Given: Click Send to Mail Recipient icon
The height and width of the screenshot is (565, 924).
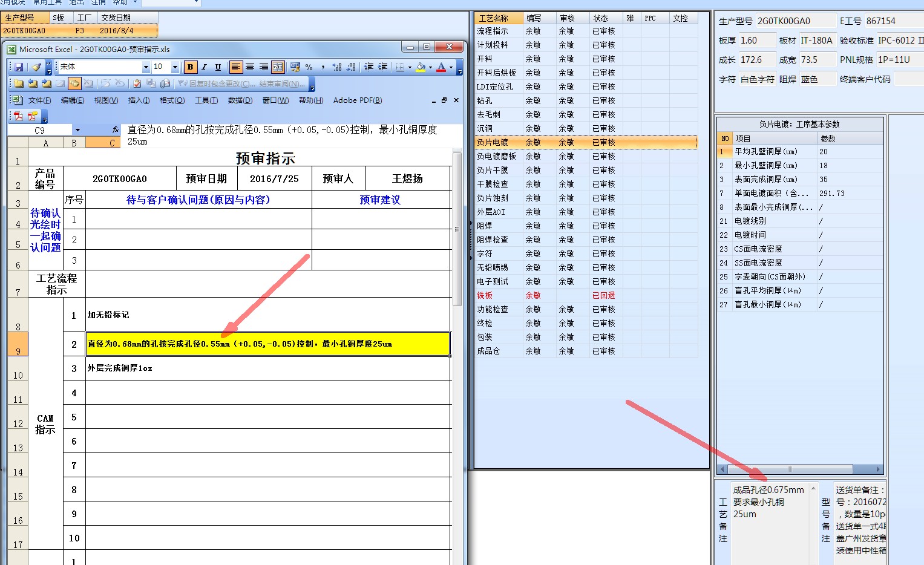Looking at the screenshot, I should pos(165,83).
